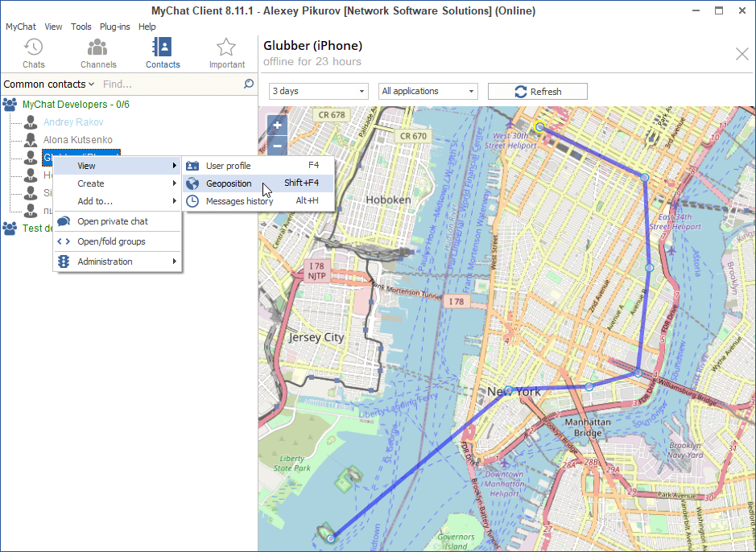Screen dimensions: 756x552
Task: Click the Geoposition globe icon
Action: tap(192, 183)
